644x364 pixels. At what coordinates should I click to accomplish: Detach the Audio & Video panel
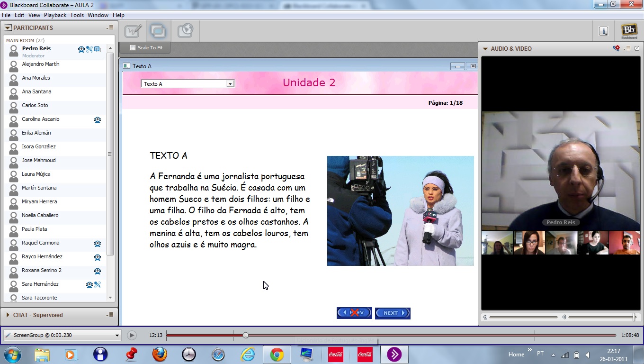point(637,48)
